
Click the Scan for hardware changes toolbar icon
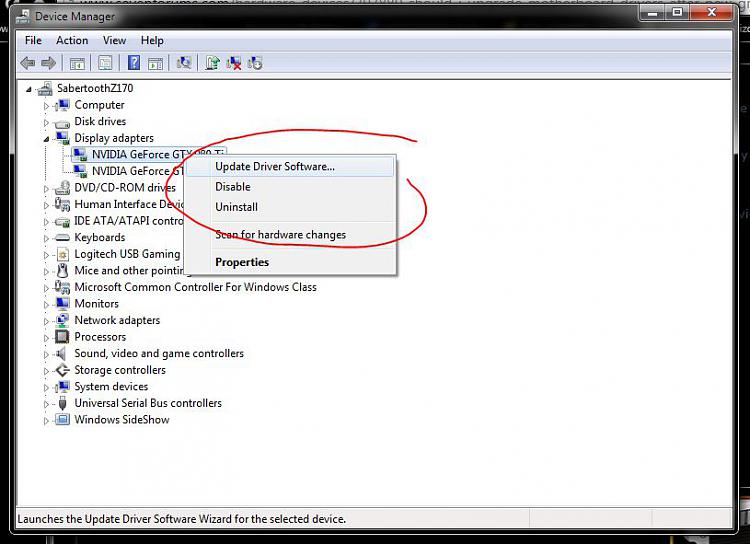(184, 63)
